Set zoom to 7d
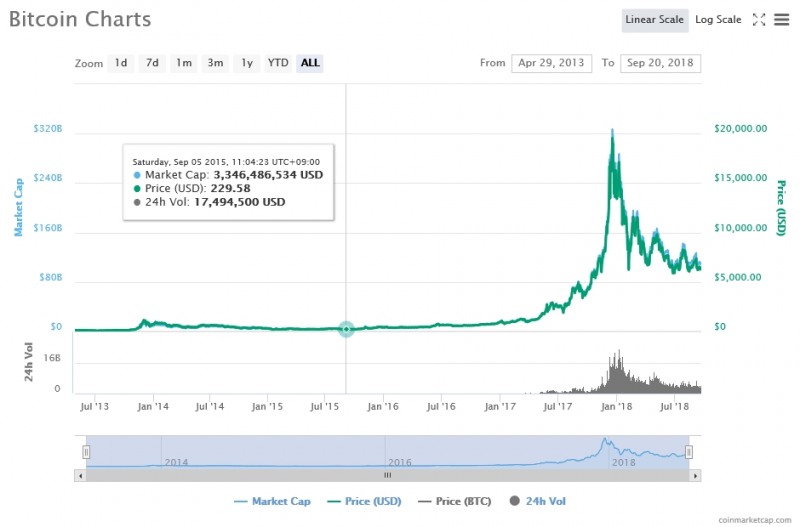Viewport: 800px width, 527px height. tap(152, 63)
